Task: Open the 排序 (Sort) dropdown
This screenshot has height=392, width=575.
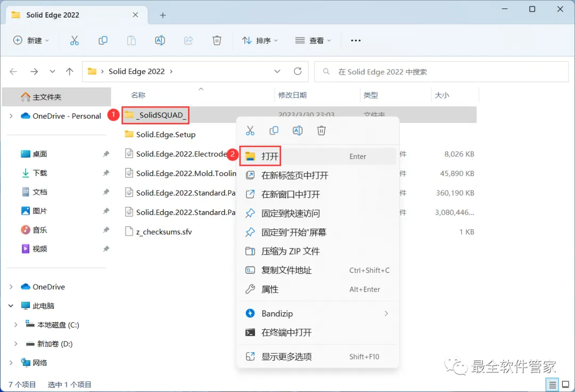Action: [x=260, y=40]
